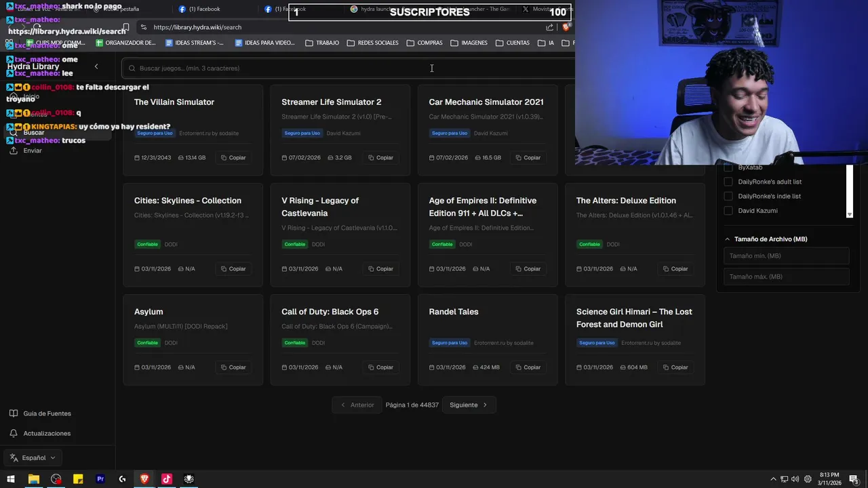
Task: Show hidden system tray icons
Action: click(x=774, y=479)
